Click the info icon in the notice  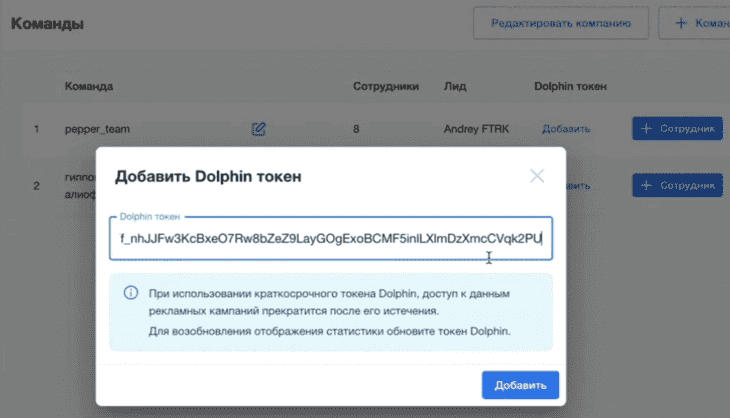point(131,293)
